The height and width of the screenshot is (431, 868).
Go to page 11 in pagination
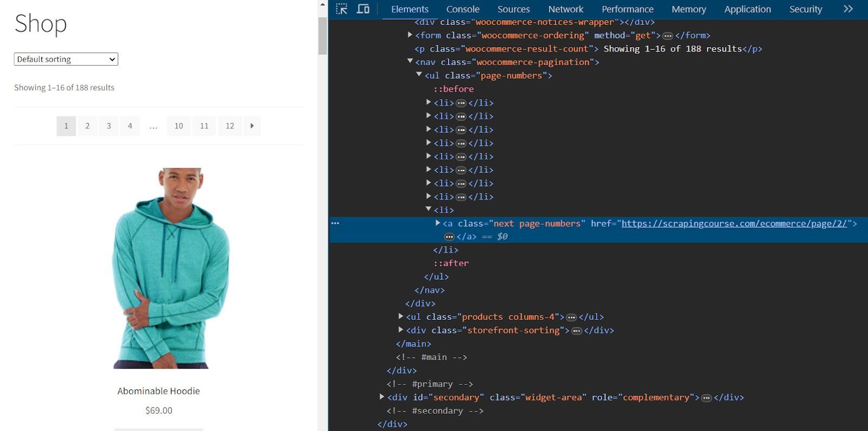point(204,126)
